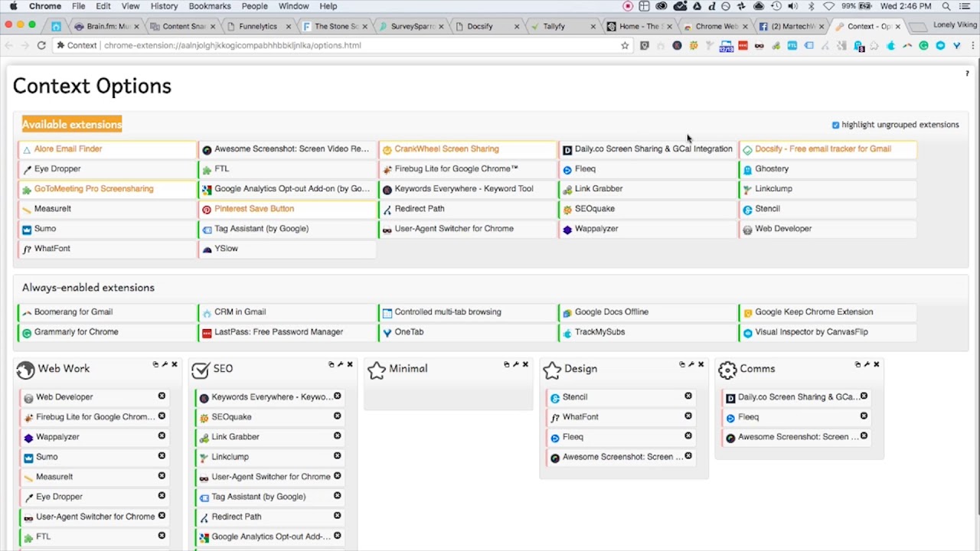The image size is (980, 551).
Task: Remove Link Grabber from SEO group
Action: coord(337,436)
